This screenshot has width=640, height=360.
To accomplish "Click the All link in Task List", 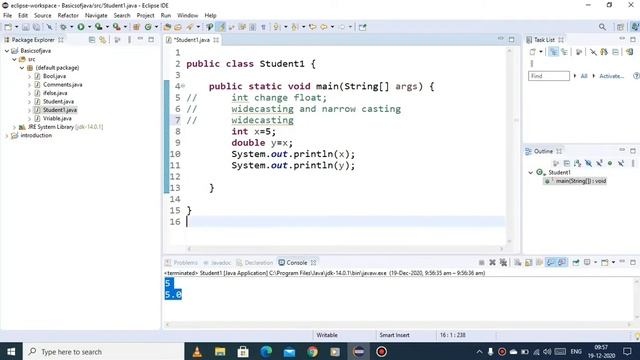I will click(584, 76).
